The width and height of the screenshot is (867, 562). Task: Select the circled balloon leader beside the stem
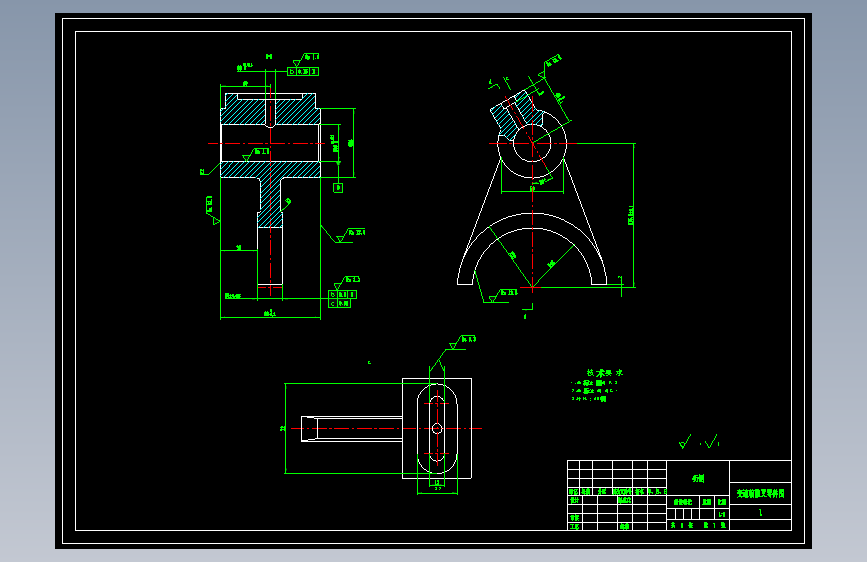(287, 204)
